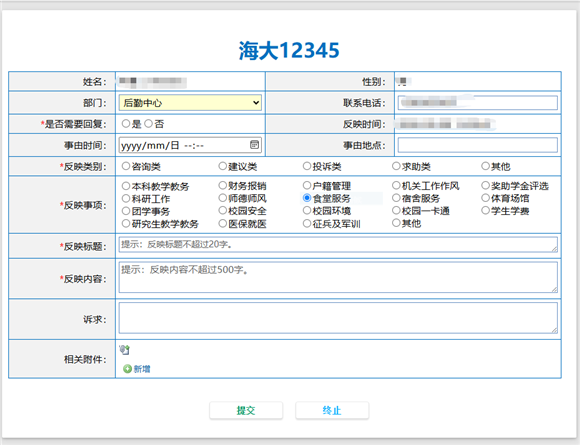
Task: Click the 反映时间 label
Action: (364, 124)
